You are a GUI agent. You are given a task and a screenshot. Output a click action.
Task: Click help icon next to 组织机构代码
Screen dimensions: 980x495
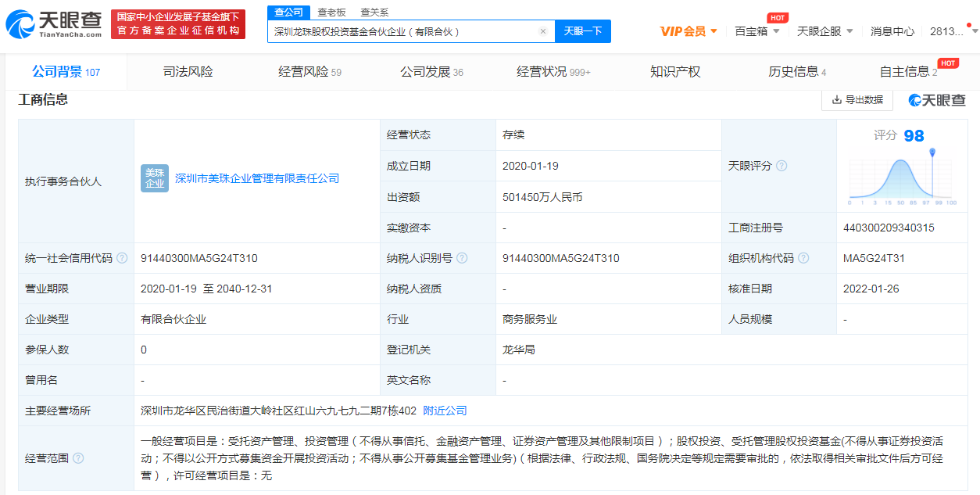coord(803,258)
